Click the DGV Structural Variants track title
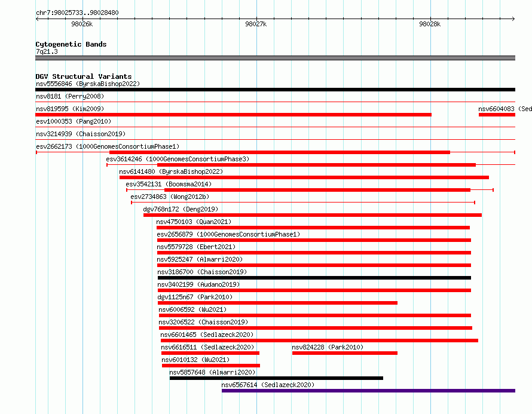 (84, 76)
